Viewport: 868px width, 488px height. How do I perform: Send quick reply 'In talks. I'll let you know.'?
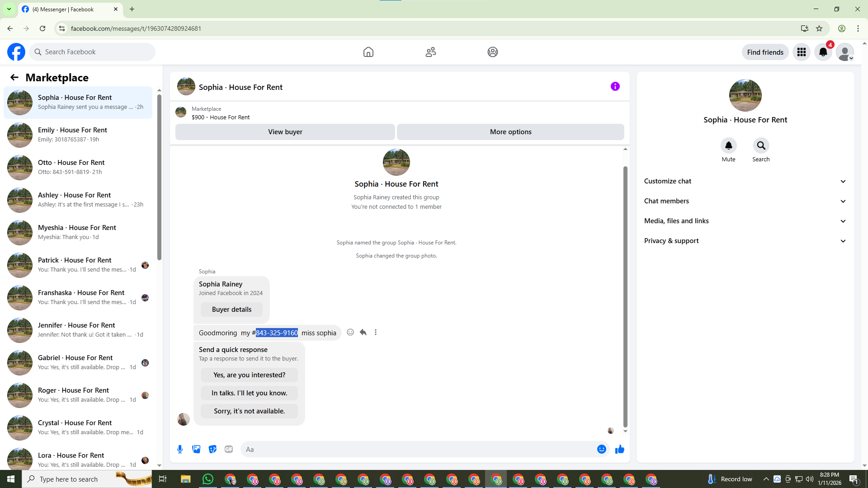tap(249, 393)
